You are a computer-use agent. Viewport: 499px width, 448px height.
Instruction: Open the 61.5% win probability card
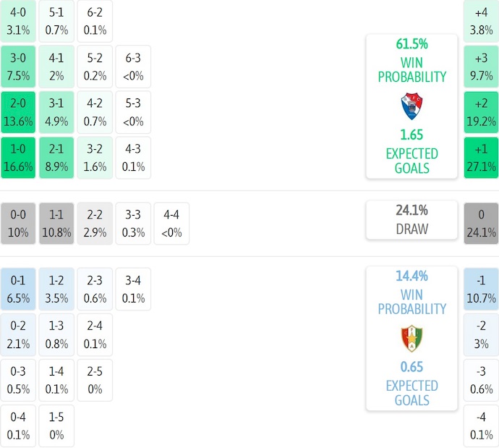coord(411,106)
